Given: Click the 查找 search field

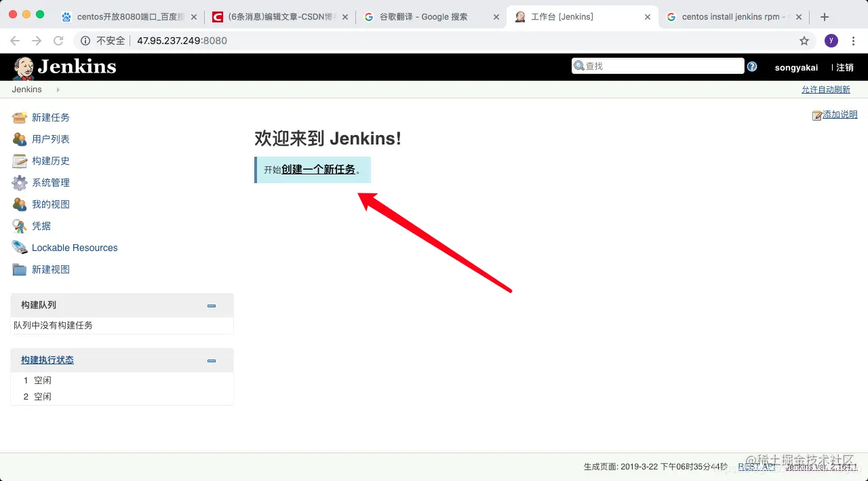Looking at the screenshot, I should tap(658, 66).
